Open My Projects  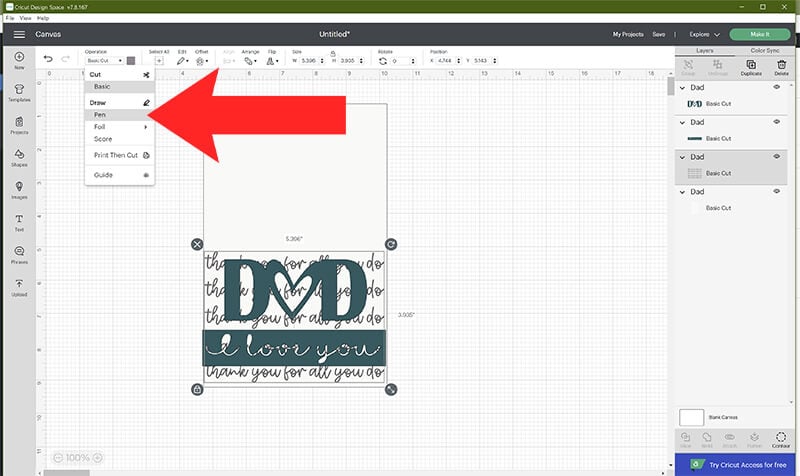pos(628,34)
